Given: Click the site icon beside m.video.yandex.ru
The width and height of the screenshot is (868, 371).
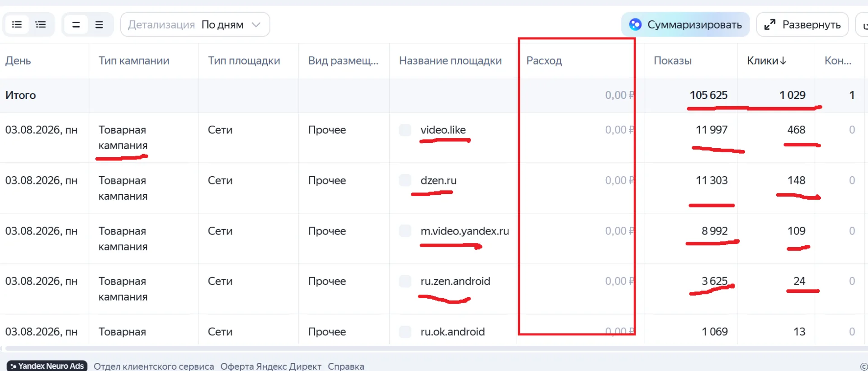Looking at the screenshot, I should 406,231.
